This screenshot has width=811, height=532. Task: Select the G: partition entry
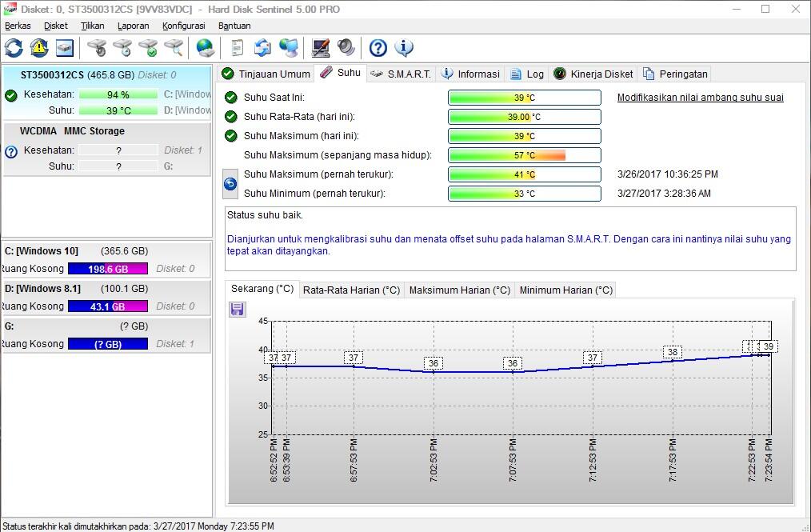pyautogui.click(x=107, y=335)
